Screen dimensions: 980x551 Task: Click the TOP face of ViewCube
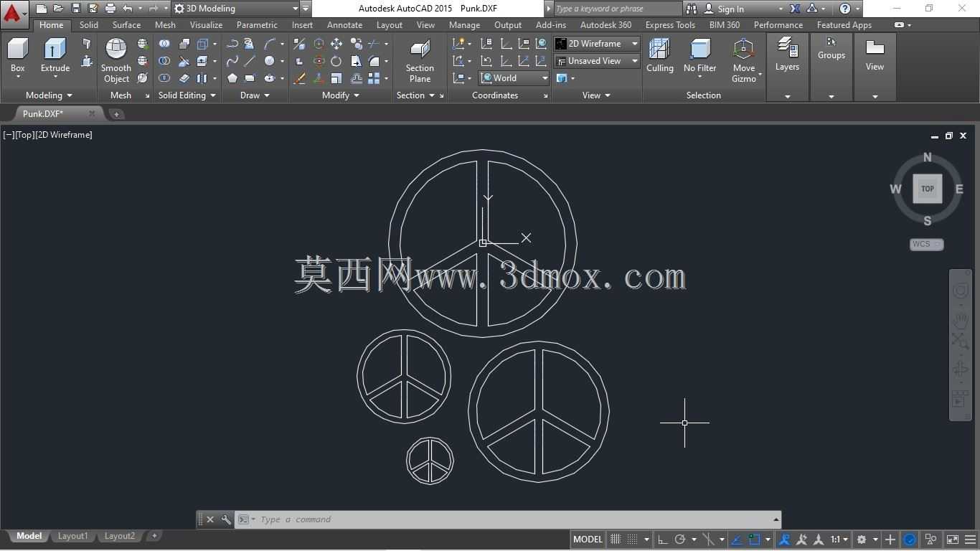tap(928, 189)
